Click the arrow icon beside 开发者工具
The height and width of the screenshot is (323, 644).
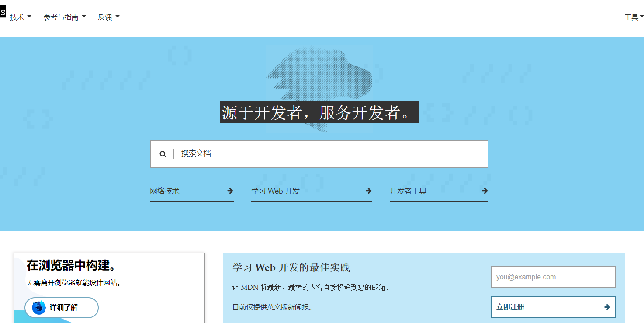coord(485,191)
